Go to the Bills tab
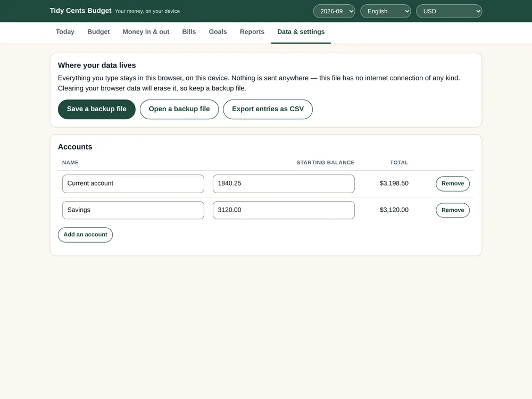The width and height of the screenshot is (532, 399). click(189, 32)
